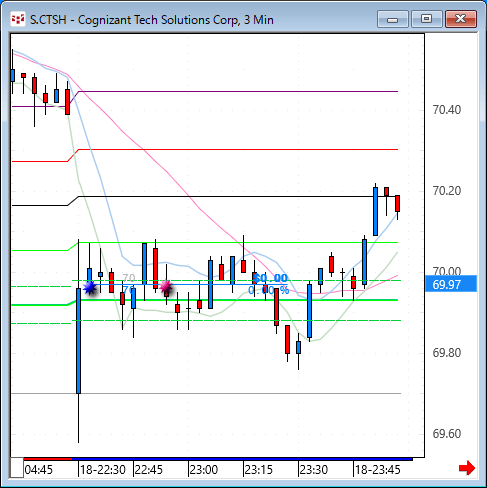Click the 23:30 time axis label
Viewport: 487px width, 488px height.
click(x=314, y=470)
